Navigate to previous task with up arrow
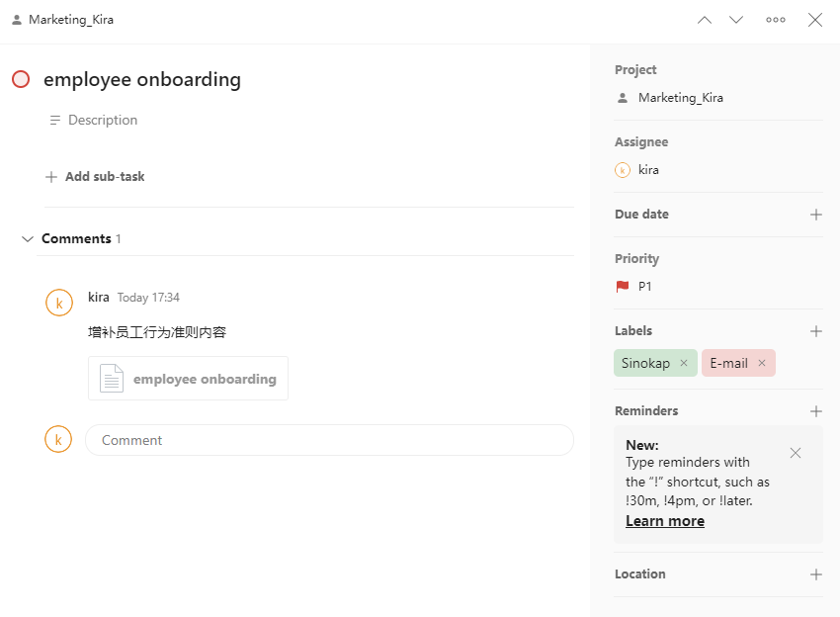Viewport: 840px width, 617px height. pyautogui.click(x=704, y=19)
